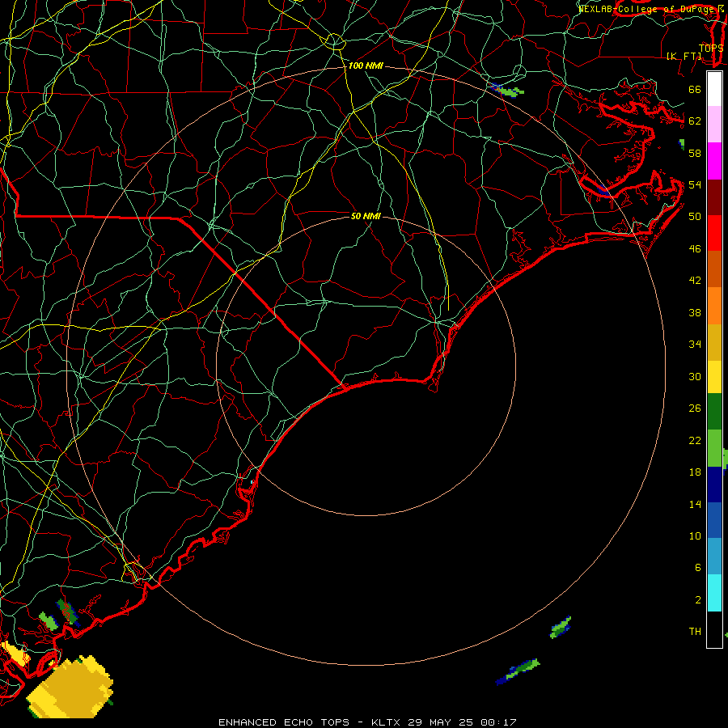Select the dark green legend swatch
This screenshot has width=728, height=728.
click(714, 412)
